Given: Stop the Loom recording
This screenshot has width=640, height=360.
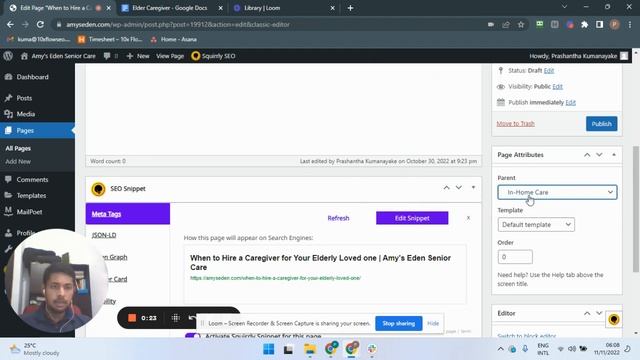Looking at the screenshot, I should click(131, 318).
